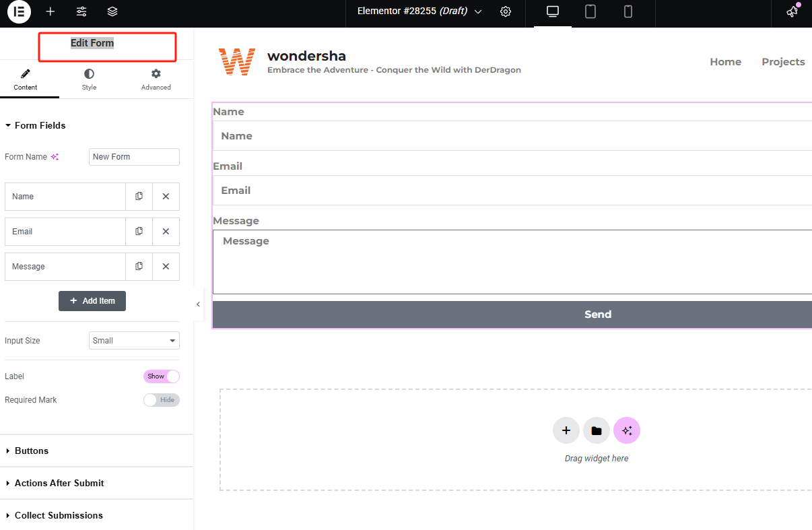This screenshot has height=530, width=812.
Task: Open Add Element plus icon in top bar
Action: (x=50, y=11)
